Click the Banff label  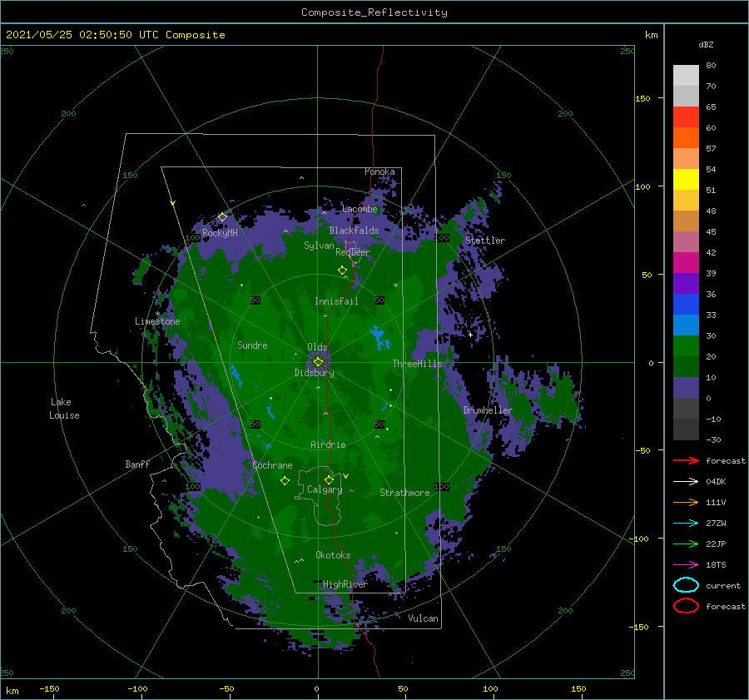coord(137,464)
